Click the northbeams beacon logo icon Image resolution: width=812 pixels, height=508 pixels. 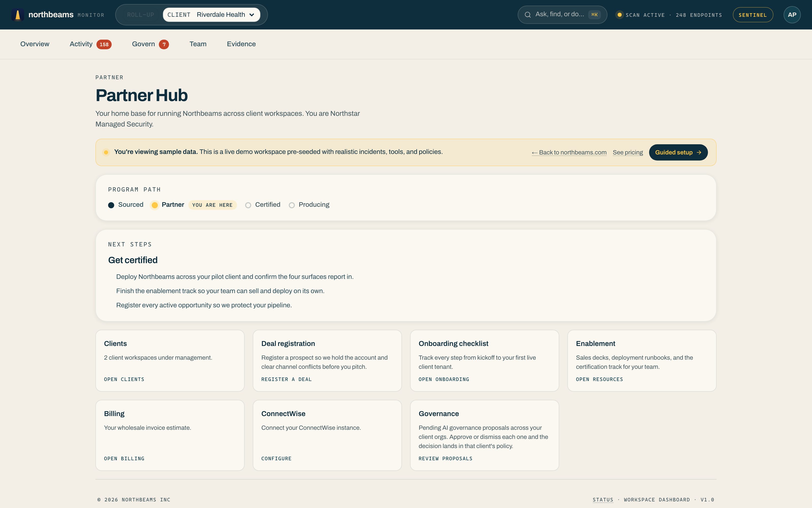18,15
